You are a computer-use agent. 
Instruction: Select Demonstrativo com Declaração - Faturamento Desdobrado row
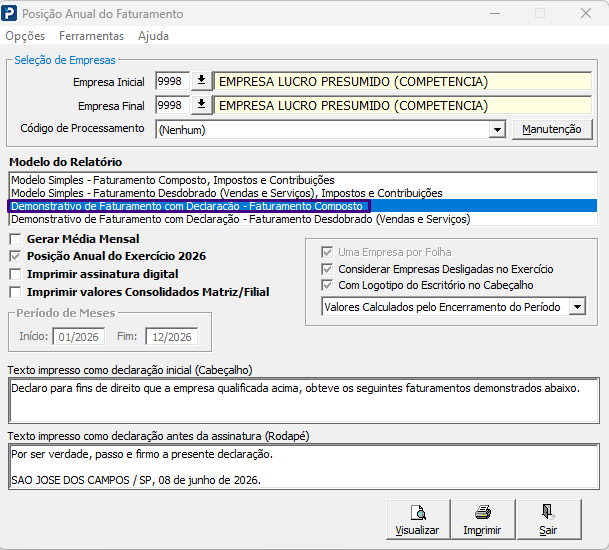click(x=303, y=219)
